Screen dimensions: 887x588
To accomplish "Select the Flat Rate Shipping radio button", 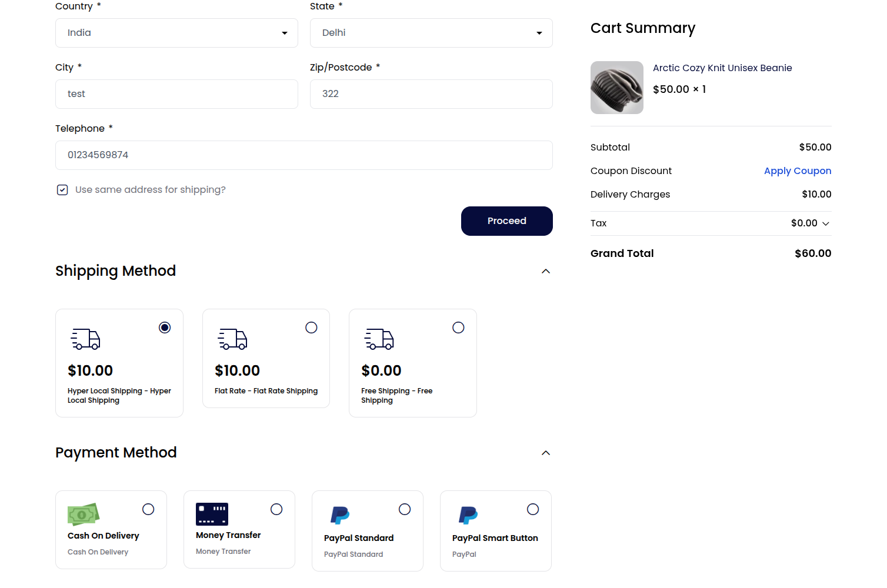I will [x=311, y=328].
